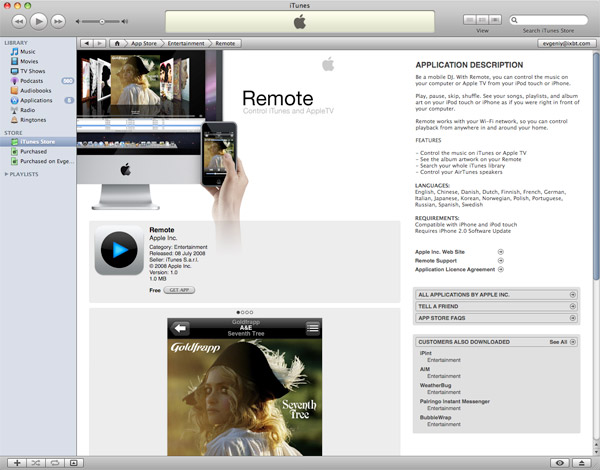
Task: Click arrow next to Remote Support
Action: pyautogui.click(x=501, y=261)
